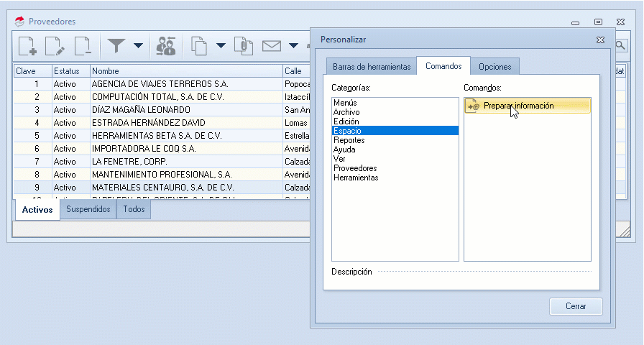Switch to Barras de herramientas tab
This screenshot has height=345, width=644.
(371, 67)
